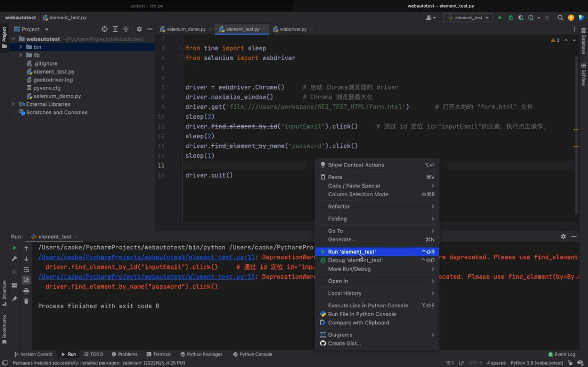
Task: Click Select Opened File target icon
Action: [104, 29]
